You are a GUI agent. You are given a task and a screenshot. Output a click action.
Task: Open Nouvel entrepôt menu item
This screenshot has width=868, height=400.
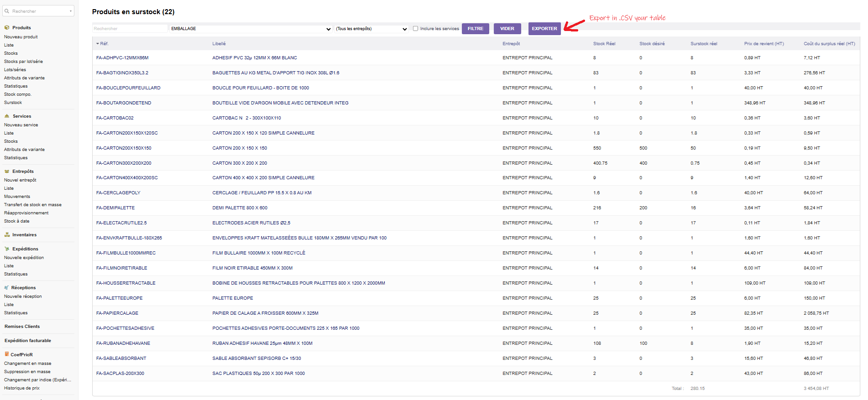(x=20, y=180)
